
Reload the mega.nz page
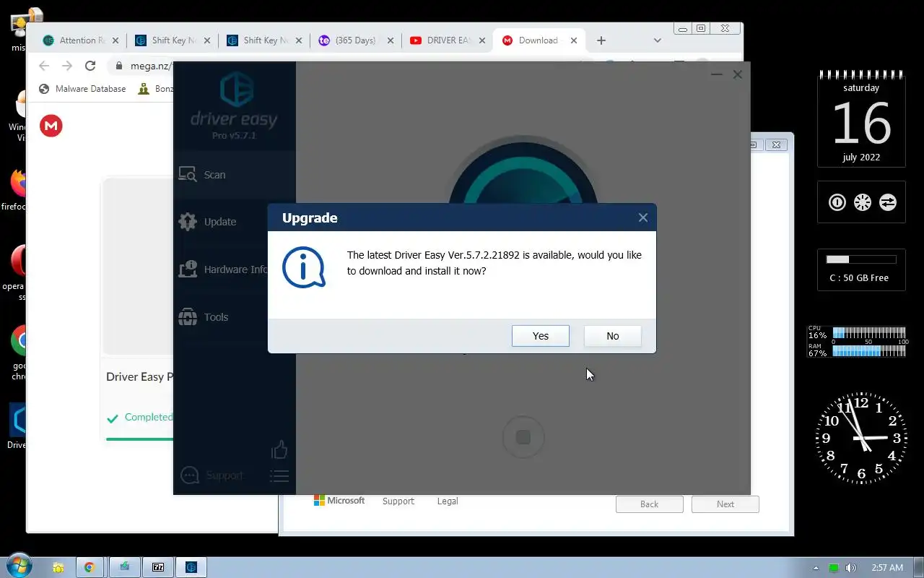pyautogui.click(x=90, y=66)
